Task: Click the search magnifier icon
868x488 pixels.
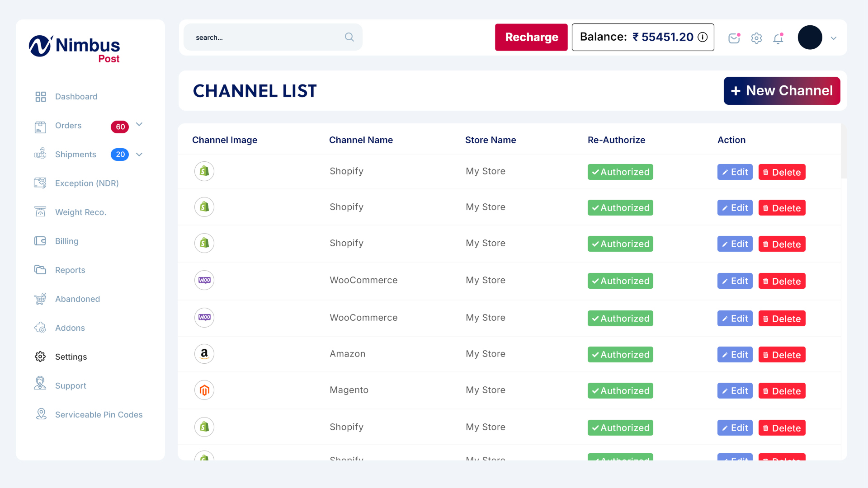Action: click(349, 37)
